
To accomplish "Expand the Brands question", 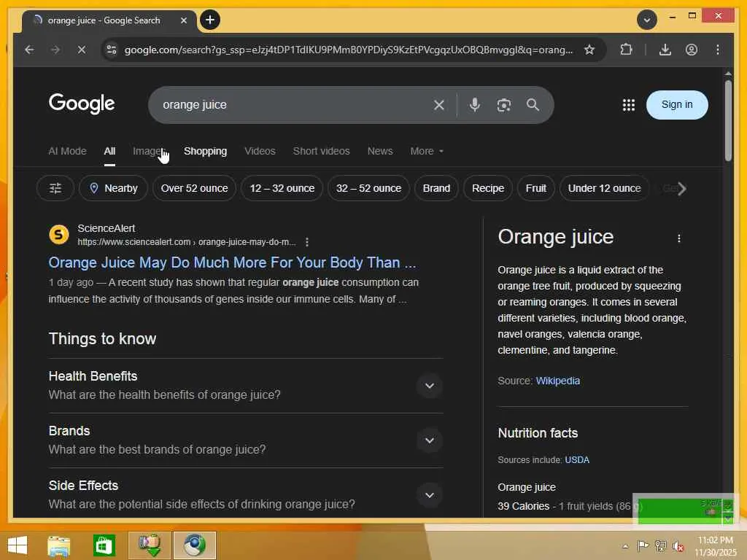I will pos(245,440).
